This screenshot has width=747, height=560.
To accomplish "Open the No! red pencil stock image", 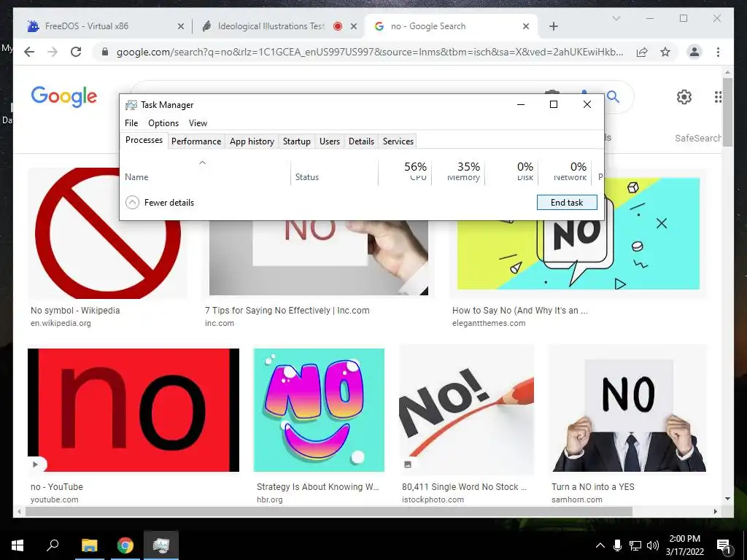I will coord(467,410).
